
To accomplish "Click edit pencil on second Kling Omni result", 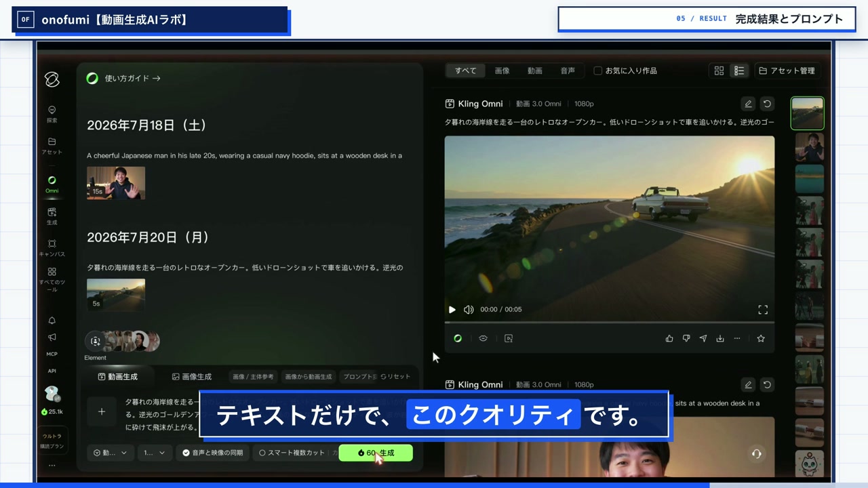I will [x=748, y=384].
